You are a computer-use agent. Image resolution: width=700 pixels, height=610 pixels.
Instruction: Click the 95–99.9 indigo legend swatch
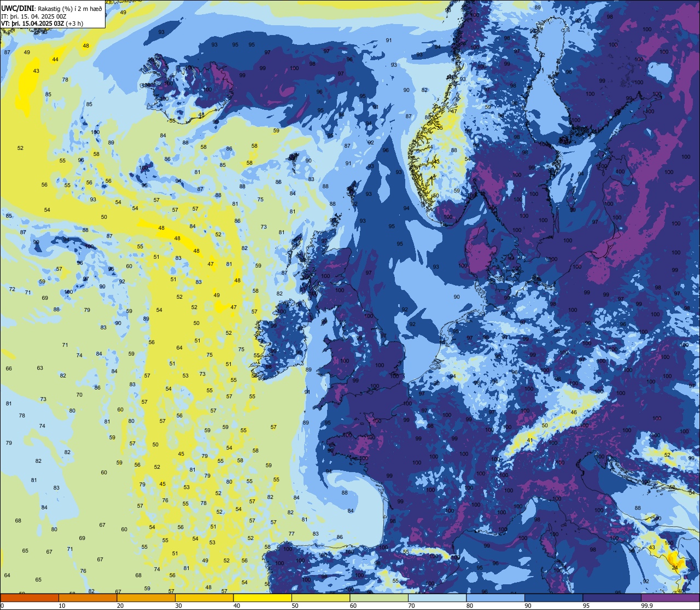click(612, 597)
